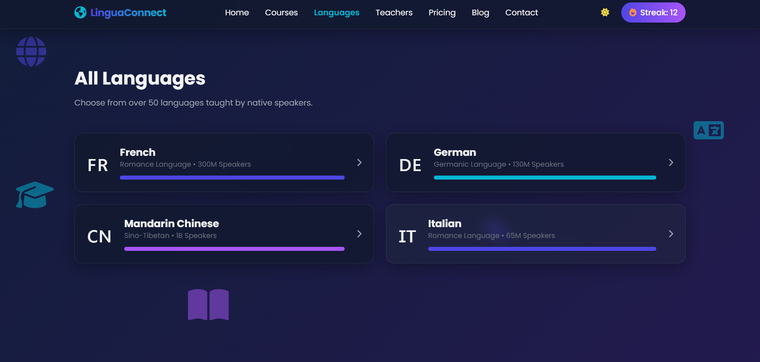The image size is (760, 362).
Task: Click the FR language code
Action: [97, 165]
